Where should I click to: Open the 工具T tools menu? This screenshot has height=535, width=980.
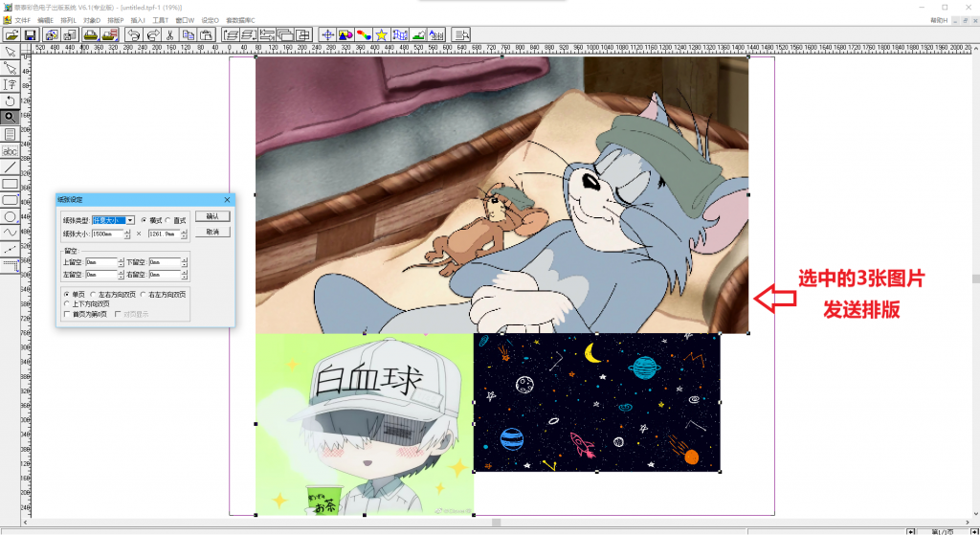(161, 20)
